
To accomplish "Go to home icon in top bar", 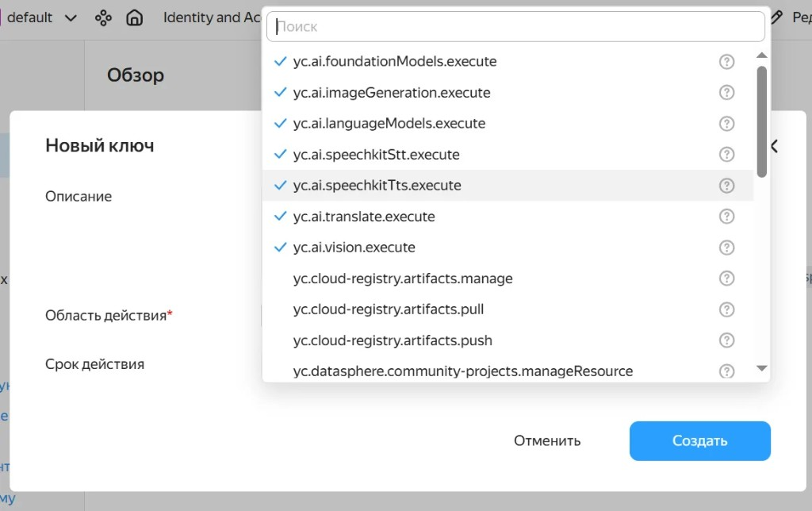I will [x=135, y=18].
